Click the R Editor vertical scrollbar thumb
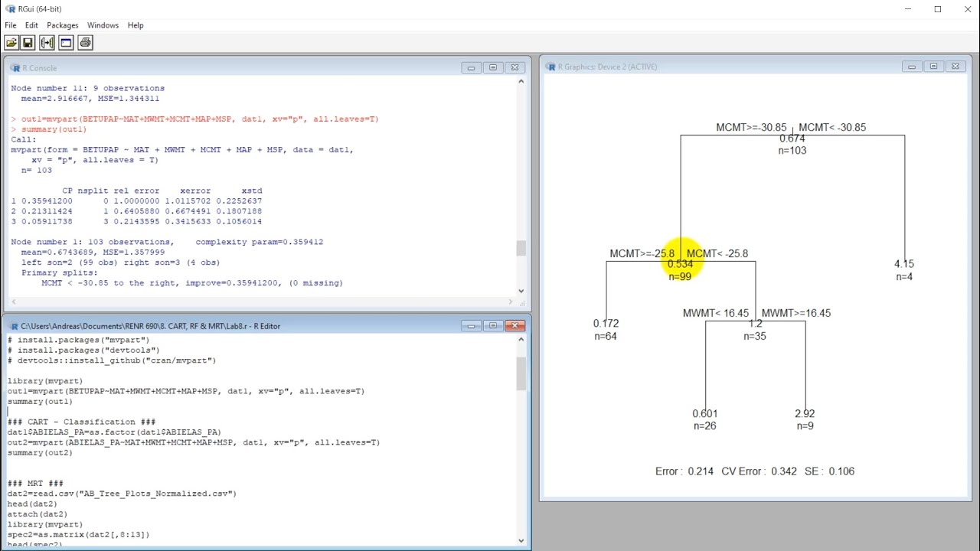Screen dimensions: 980x551 [521, 373]
